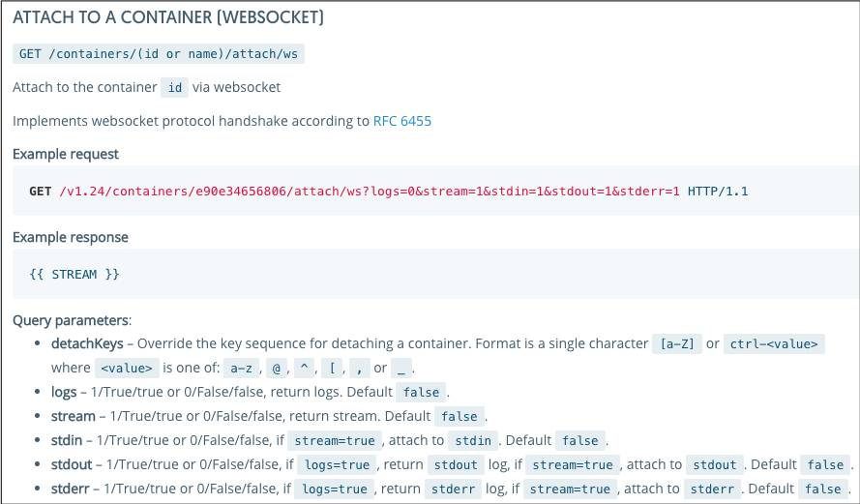Click HTTP/1.1 in the example request
The image size is (860, 504).
(718, 191)
